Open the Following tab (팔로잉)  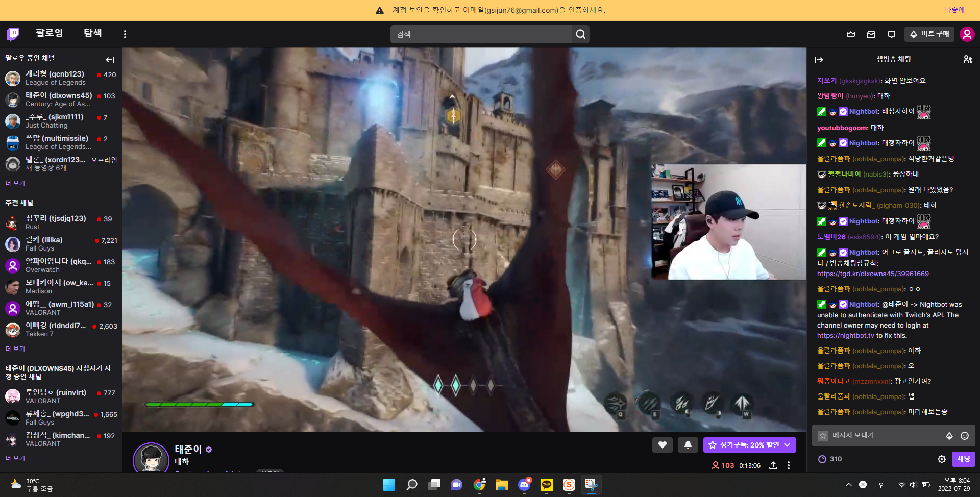tap(49, 33)
